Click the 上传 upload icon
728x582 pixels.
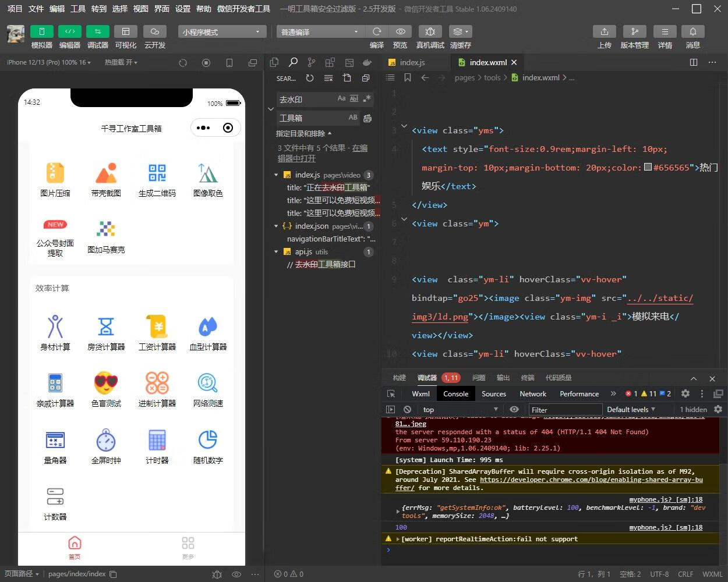pyautogui.click(x=604, y=31)
